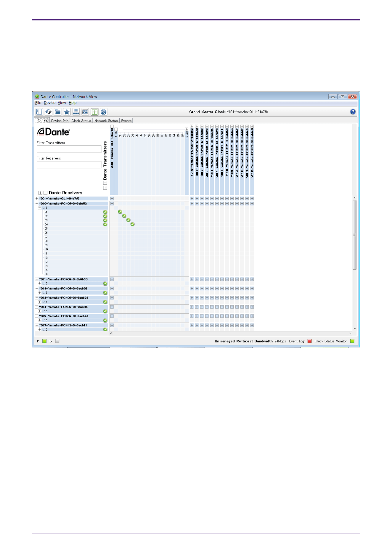Click the status check under receiver Y014-Yamaha-PC406-DI-26c3fb
Viewport: 392px width, 554px height.
point(105,311)
